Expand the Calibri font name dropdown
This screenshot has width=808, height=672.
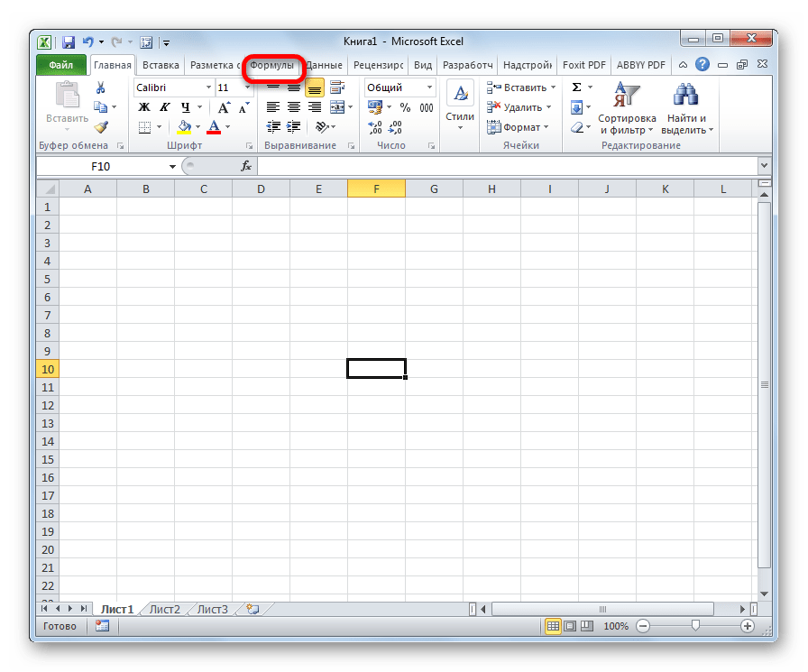click(x=207, y=87)
